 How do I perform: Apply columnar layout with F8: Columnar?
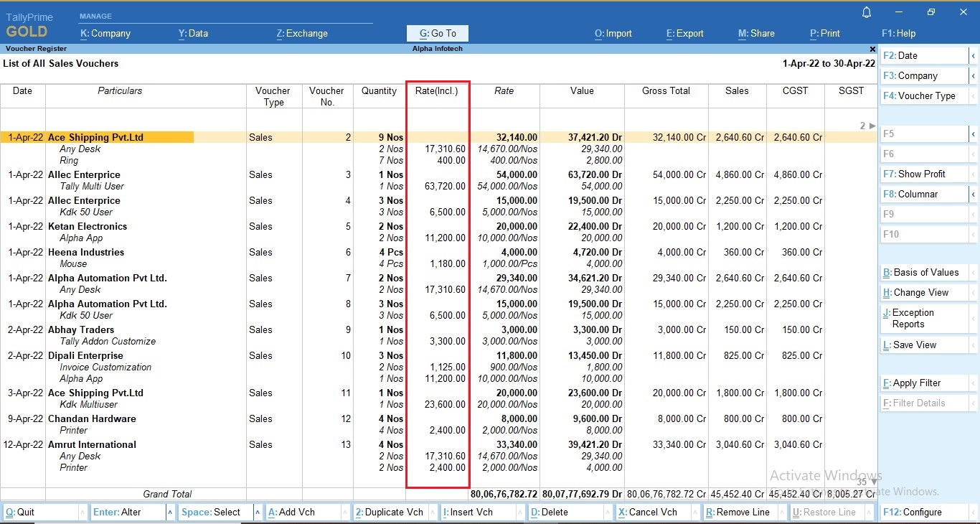pyautogui.click(x=919, y=194)
